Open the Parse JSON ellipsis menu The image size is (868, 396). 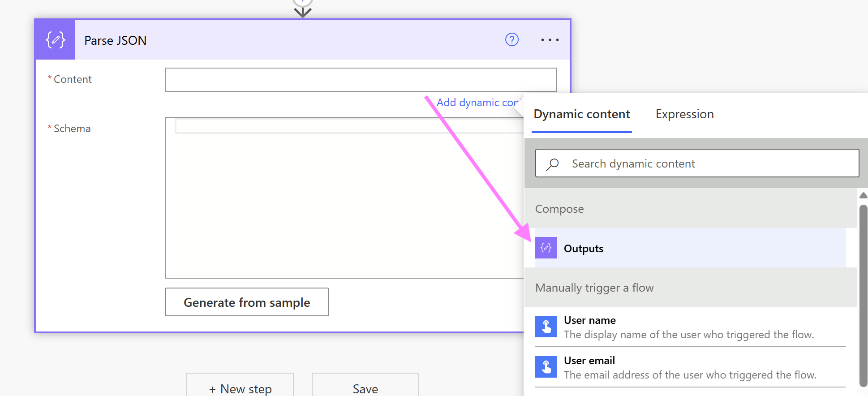pos(550,40)
